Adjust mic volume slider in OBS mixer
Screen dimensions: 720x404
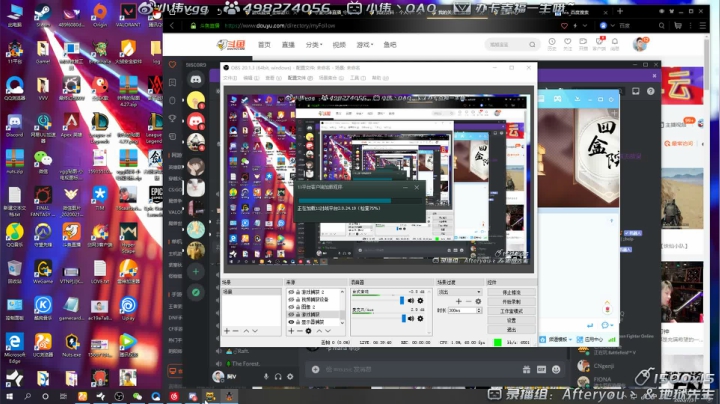404,319
